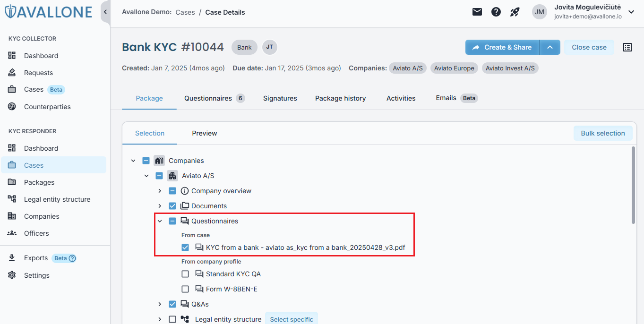
Task: Open the Package history tab
Action: 341,98
